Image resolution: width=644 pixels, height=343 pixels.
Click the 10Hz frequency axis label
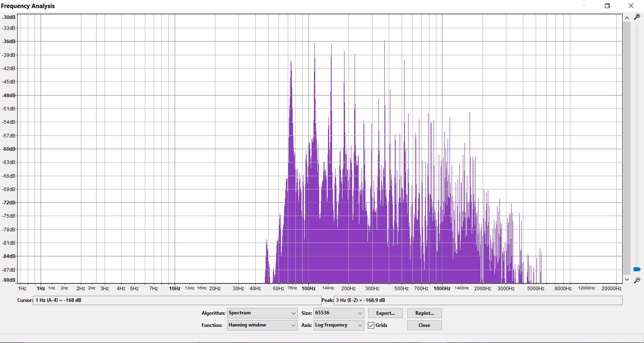coord(175,289)
